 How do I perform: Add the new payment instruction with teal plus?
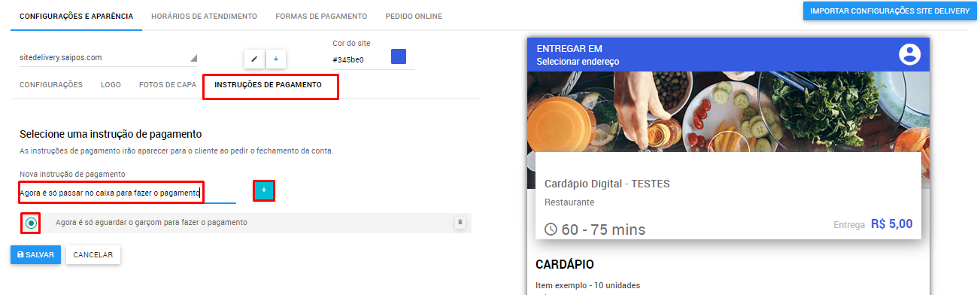tap(264, 191)
